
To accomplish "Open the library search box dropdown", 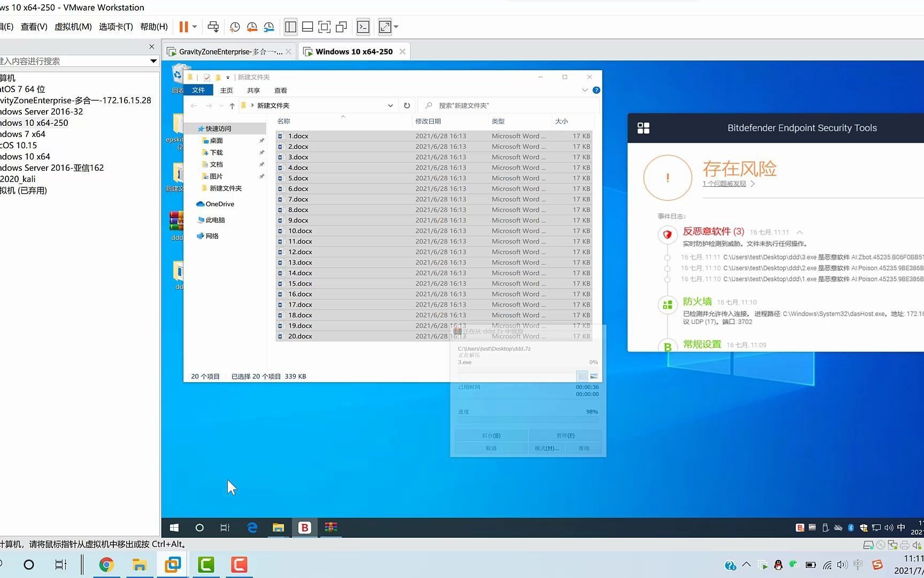I will 153,61.
